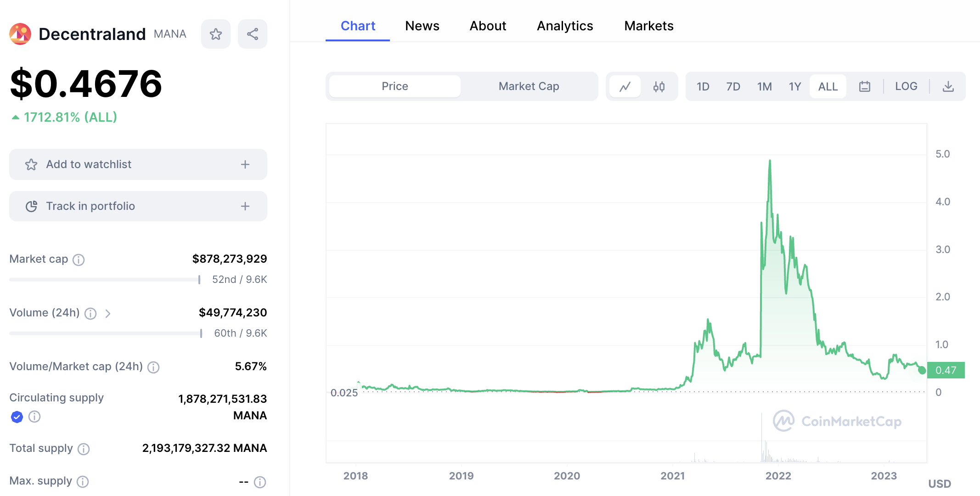The height and width of the screenshot is (496, 980).
Task: Open the calendar date range picker
Action: click(x=865, y=86)
